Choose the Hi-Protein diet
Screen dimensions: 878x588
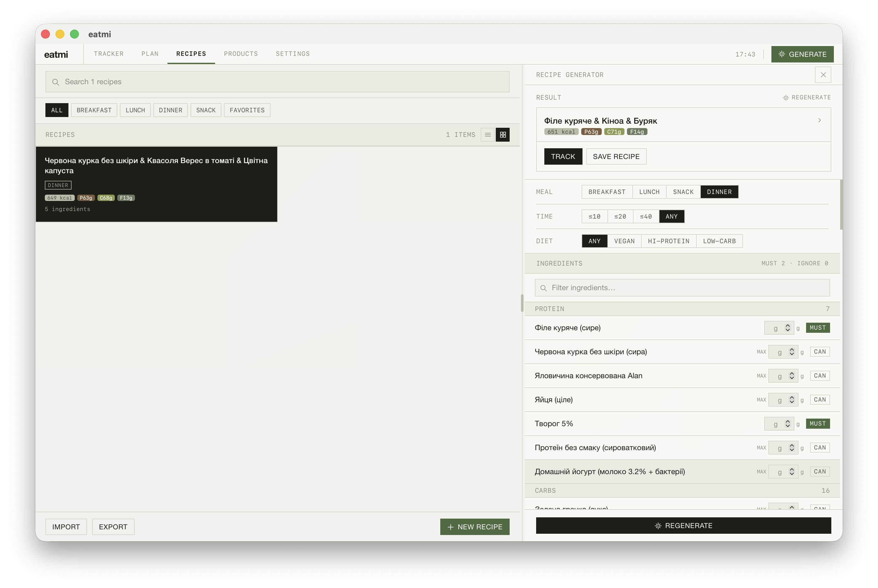pyautogui.click(x=669, y=241)
